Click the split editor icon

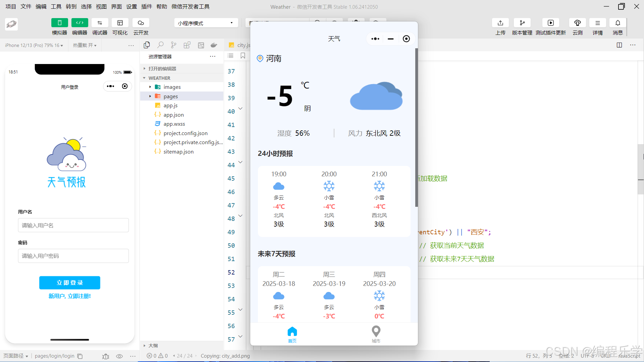619,45
